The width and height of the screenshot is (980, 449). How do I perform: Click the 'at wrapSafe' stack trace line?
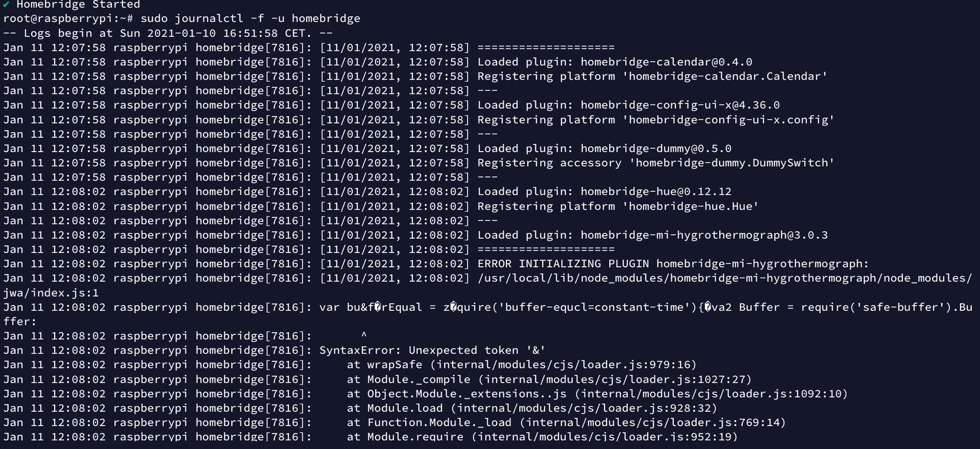(521, 365)
